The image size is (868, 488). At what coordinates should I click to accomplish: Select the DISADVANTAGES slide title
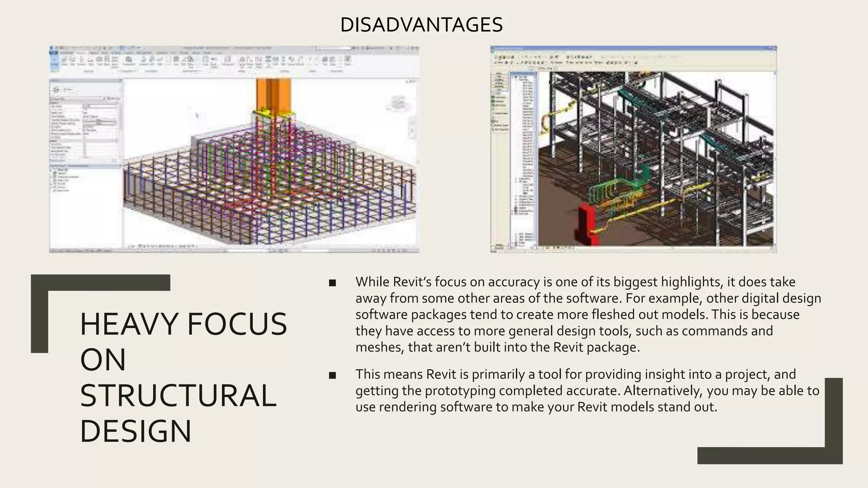coord(421,25)
